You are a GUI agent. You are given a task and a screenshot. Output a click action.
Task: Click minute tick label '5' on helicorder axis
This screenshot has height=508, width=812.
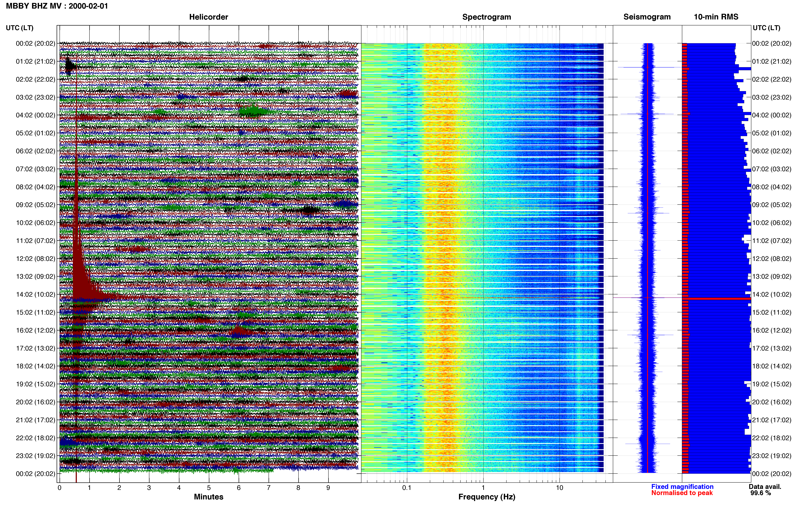(x=209, y=488)
